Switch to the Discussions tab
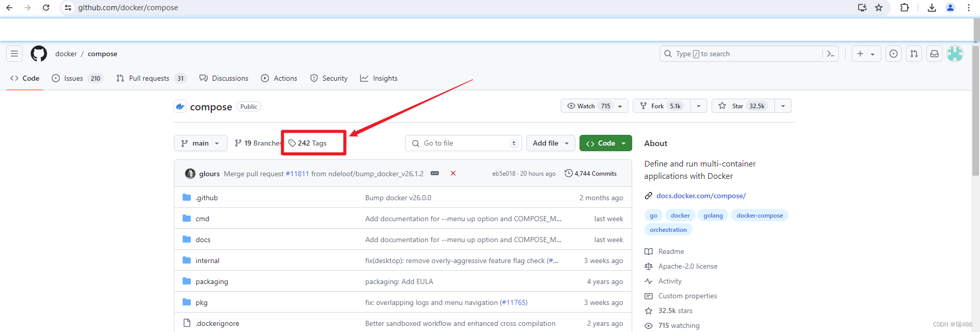980x332 pixels. pos(224,78)
